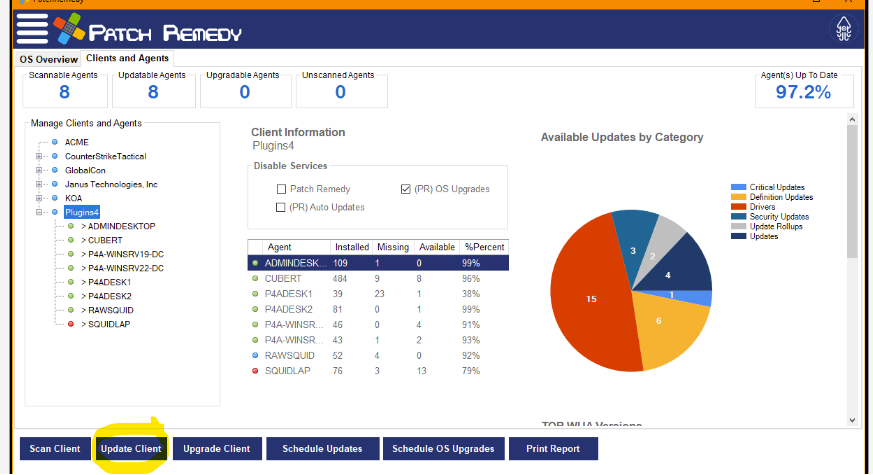
Task: Select the Clients and Agents tab
Action: [x=127, y=59]
